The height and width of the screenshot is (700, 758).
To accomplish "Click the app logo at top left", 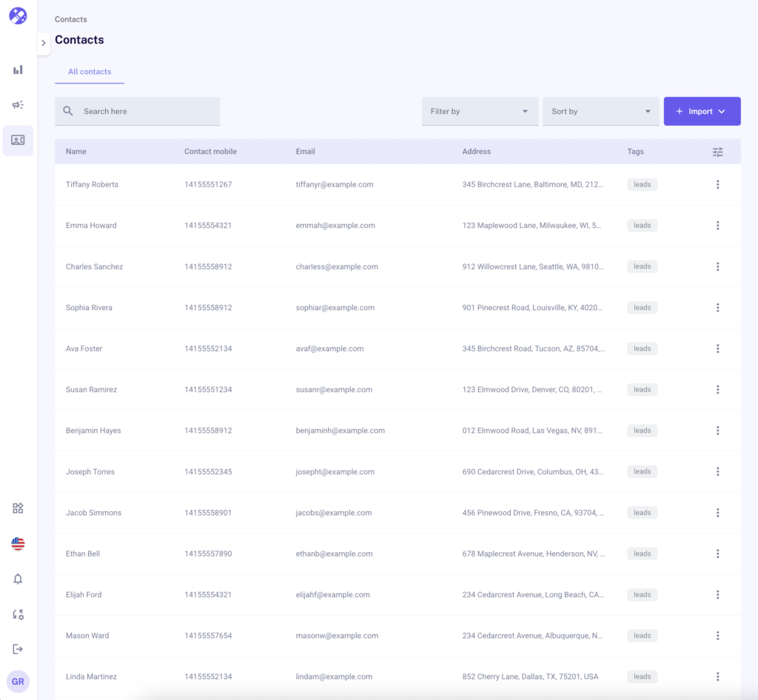I will coord(18,16).
